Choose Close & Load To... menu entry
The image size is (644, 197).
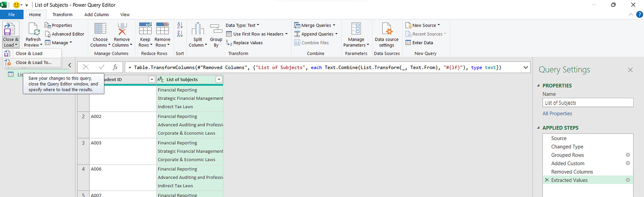point(32,63)
